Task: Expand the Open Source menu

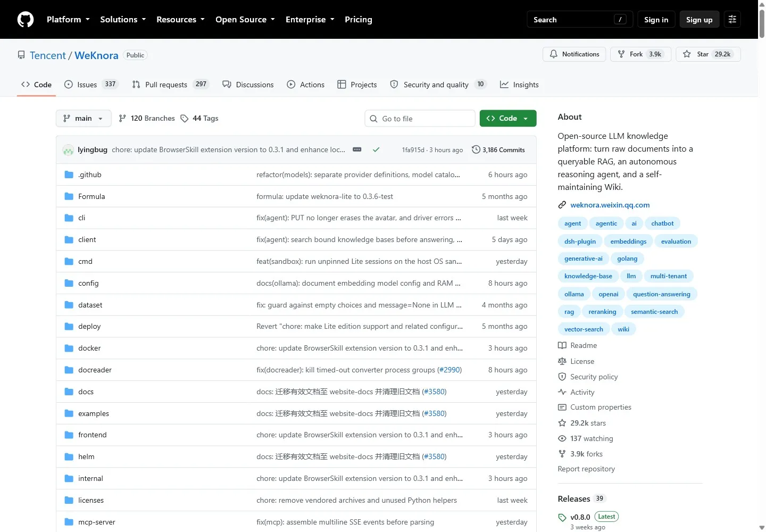Action: (x=245, y=20)
